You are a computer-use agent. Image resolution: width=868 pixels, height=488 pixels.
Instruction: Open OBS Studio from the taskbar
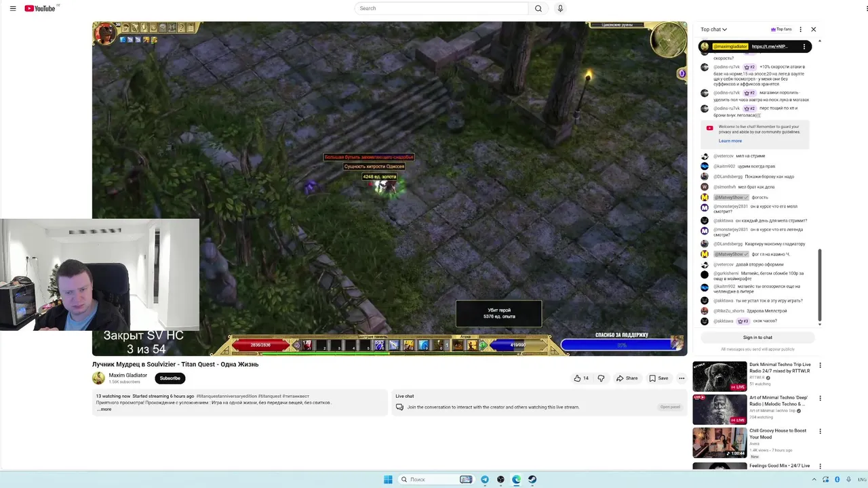(500, 479)
